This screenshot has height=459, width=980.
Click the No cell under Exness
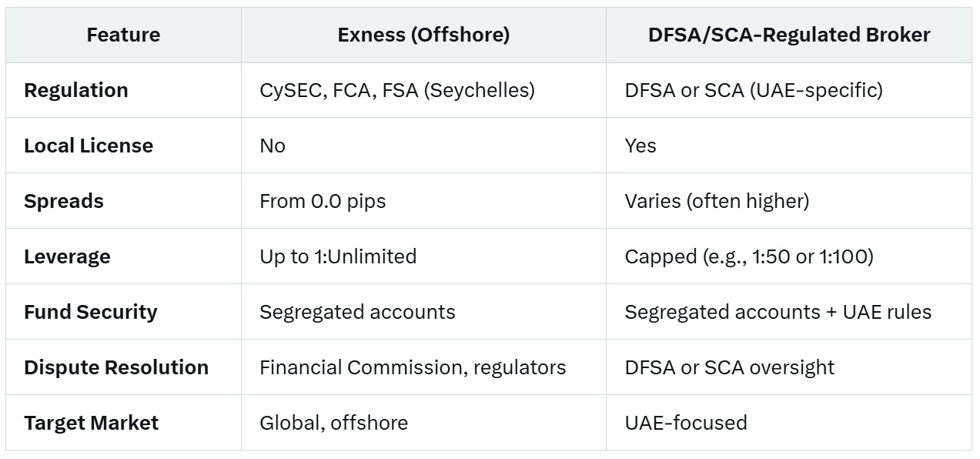(273, 146)
